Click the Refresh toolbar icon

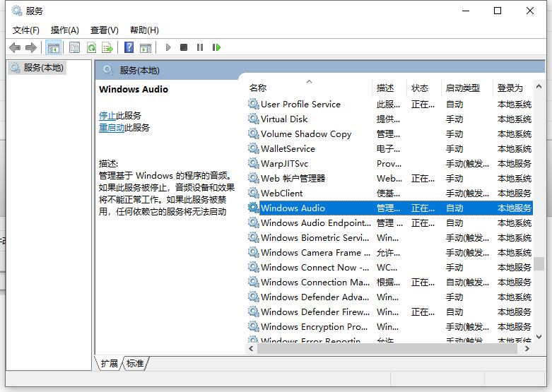[x=92, y=47]
